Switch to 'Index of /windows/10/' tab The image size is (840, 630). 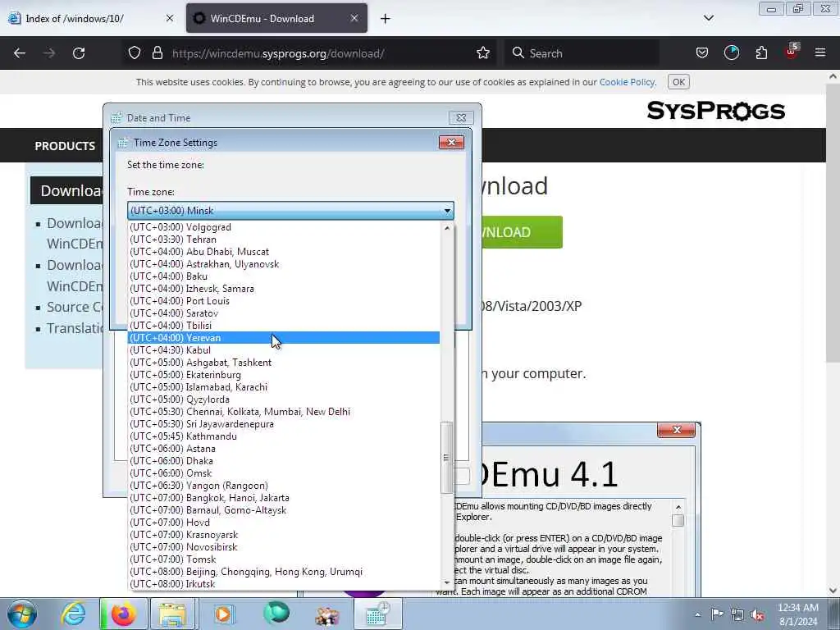pyautogui.click(x=91, y=18)
